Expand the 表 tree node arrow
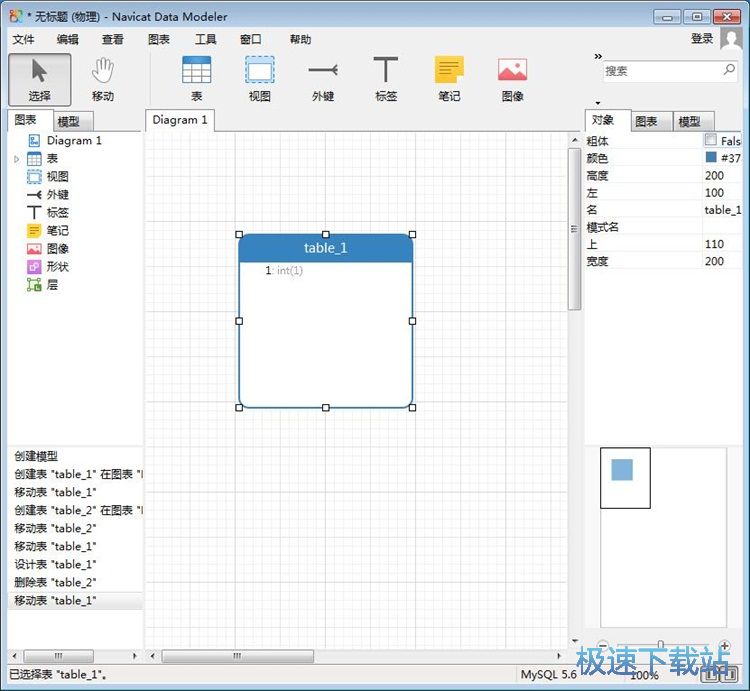This screenshot has height=691, width=750. pos(17,159)
